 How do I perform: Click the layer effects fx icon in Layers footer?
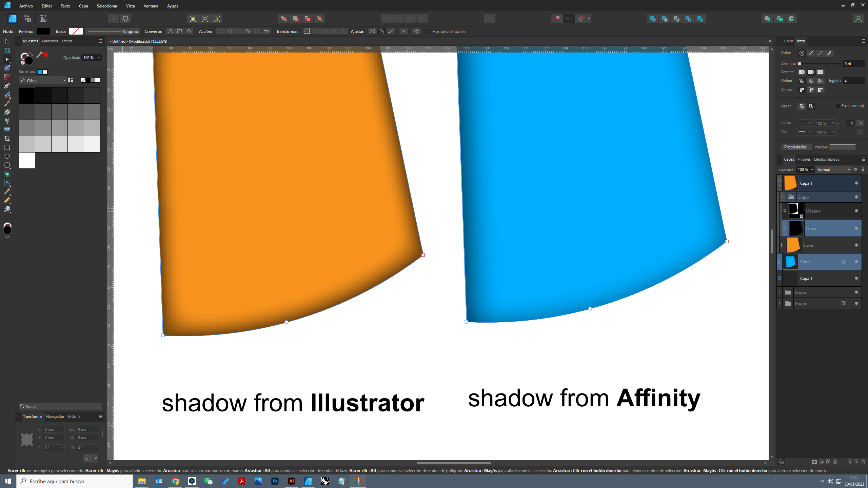pos(828,462)
